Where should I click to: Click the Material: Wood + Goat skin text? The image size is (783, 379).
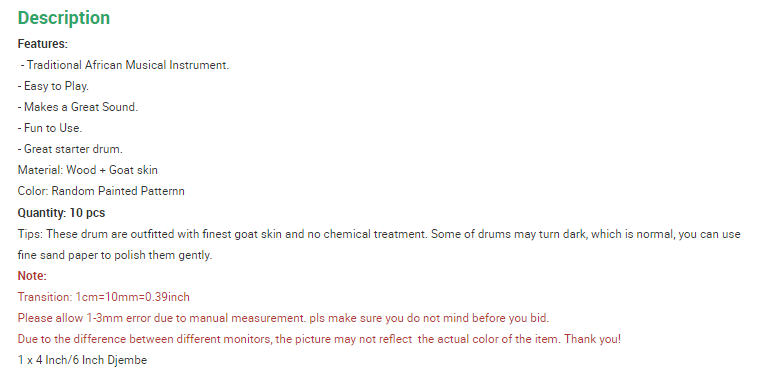[88, 170]
